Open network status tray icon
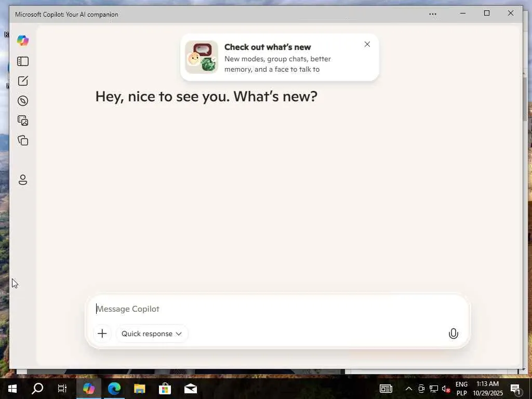The height and width of the screenshot is (399, 532). (x=434, y=389)
